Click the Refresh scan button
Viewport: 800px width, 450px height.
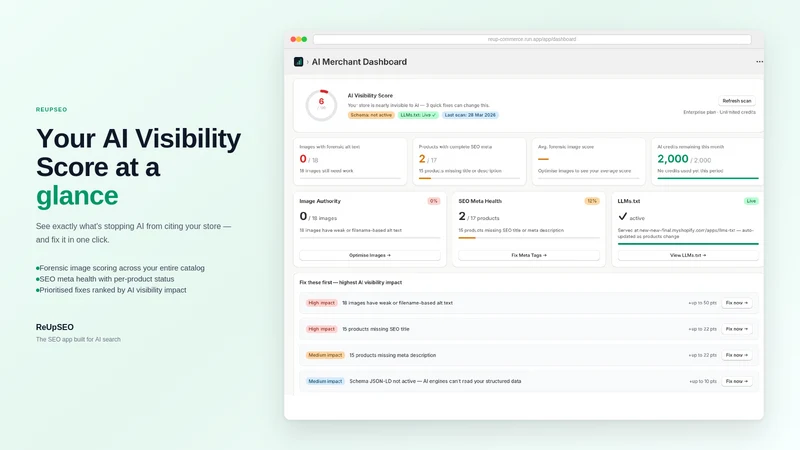737,101
